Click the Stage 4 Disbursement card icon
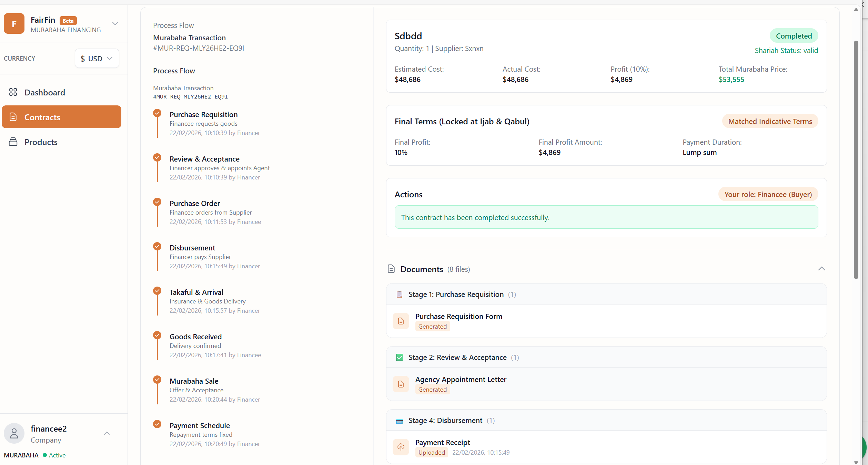Screen dimensions: 868x465 point(400,421)
